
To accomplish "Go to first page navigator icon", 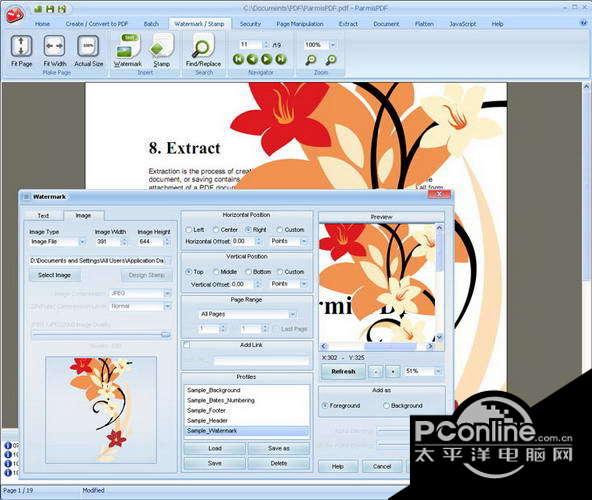I will (238, 59).
